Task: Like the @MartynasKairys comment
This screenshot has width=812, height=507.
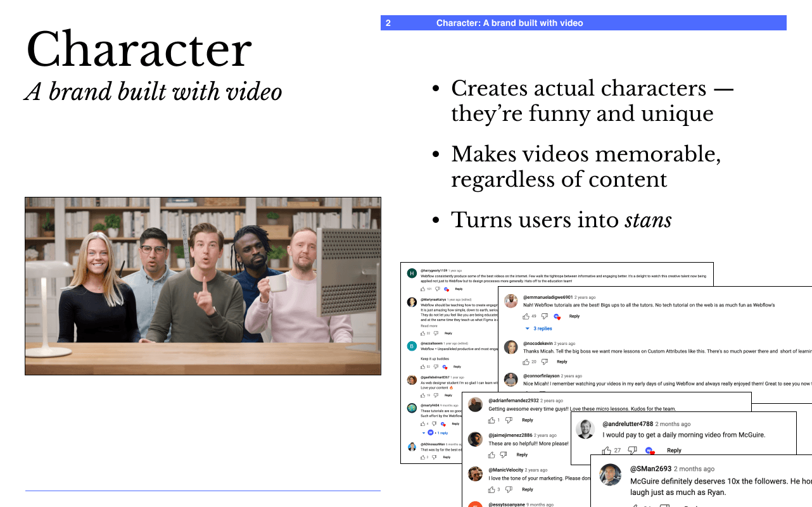Action: [x=423, y=333]
